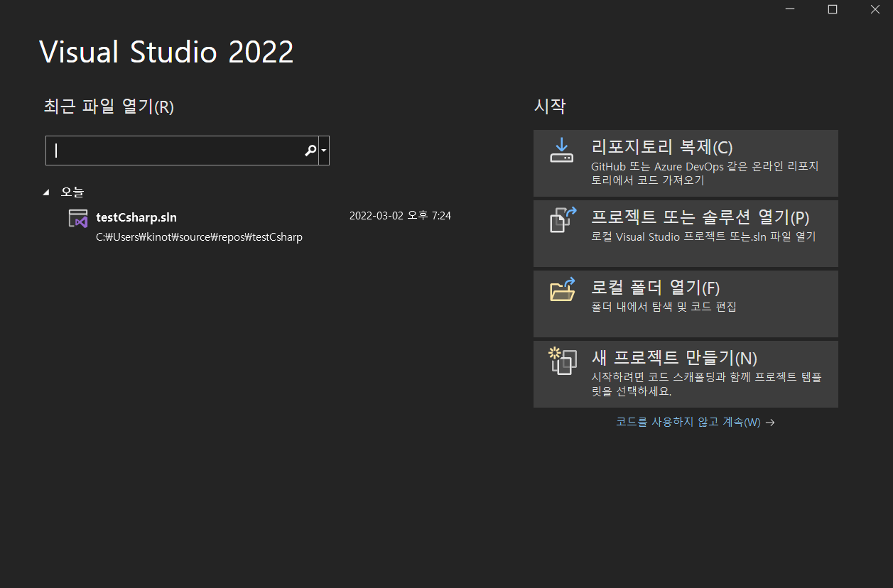893x588 pixels.
Task: Click the search magnifier icon
Action: [x=310, y=151]
